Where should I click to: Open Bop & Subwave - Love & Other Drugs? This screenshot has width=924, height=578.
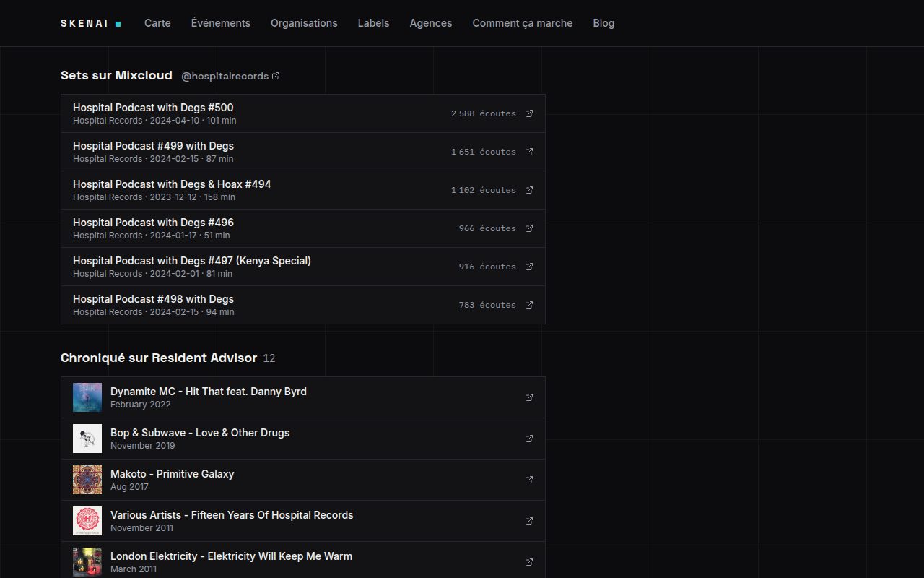(303, 439)
